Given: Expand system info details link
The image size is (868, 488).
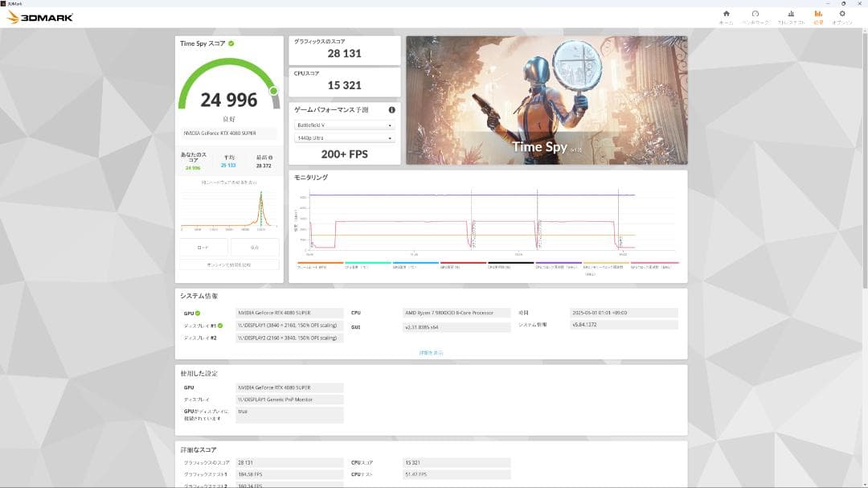Looking at the screenshot, I should click(x=431, y=352).
